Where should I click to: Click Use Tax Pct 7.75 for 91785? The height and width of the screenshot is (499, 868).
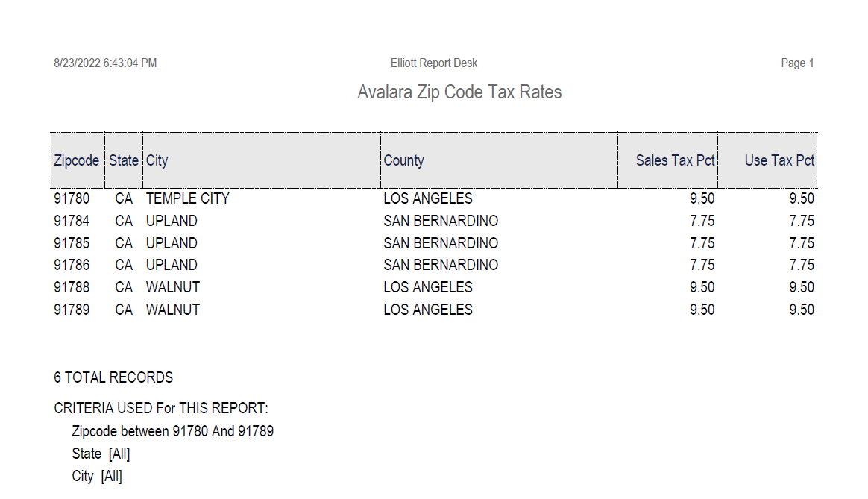[802, 243]
